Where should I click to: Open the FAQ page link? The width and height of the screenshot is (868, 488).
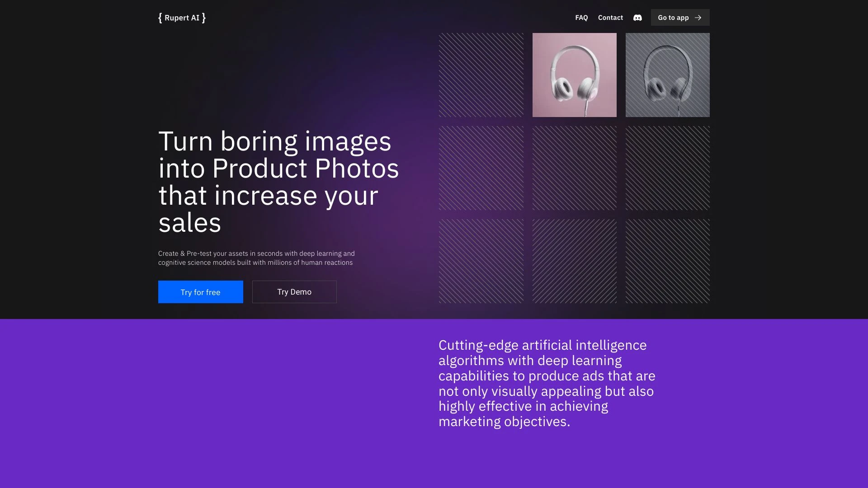581,18
